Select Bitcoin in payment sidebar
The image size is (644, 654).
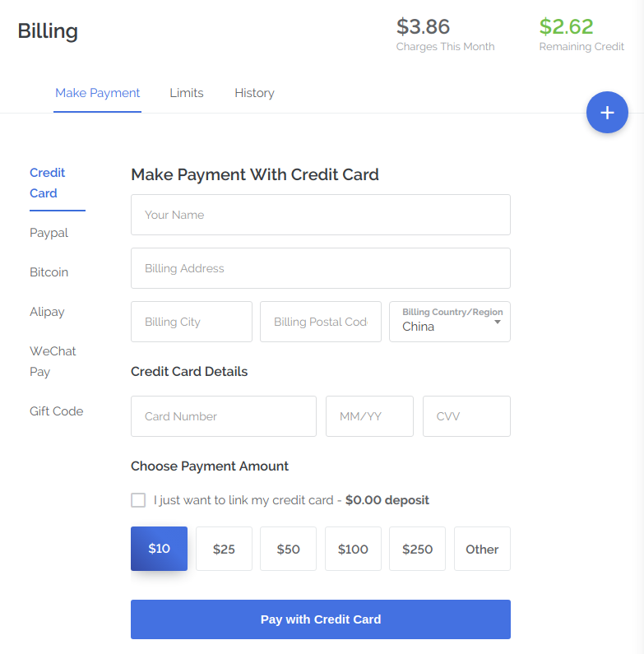click(x=49, y=272)
